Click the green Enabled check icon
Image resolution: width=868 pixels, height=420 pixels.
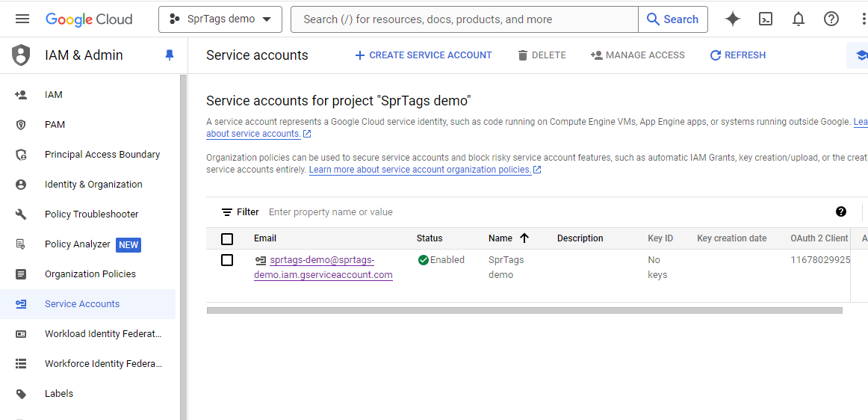pos(424,260)
